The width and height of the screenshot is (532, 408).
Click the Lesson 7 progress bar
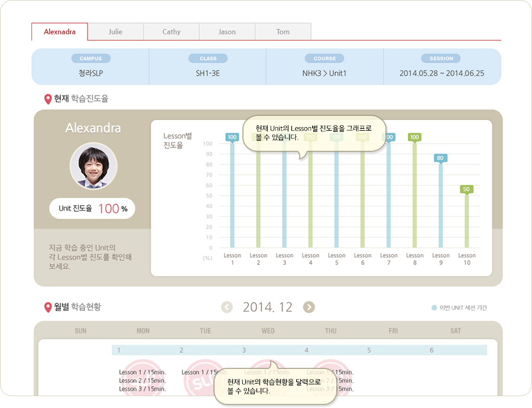click(388, 196)
